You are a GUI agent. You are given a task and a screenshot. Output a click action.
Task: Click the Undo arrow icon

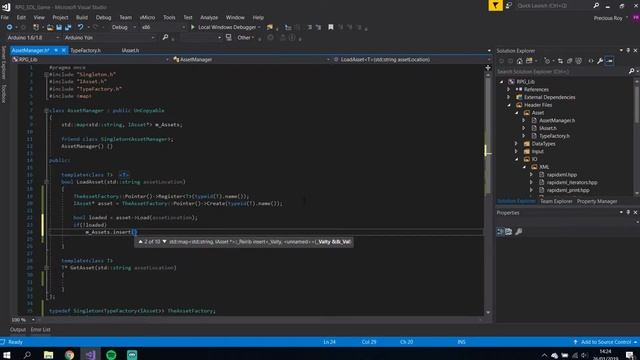(x=80, y=27)
